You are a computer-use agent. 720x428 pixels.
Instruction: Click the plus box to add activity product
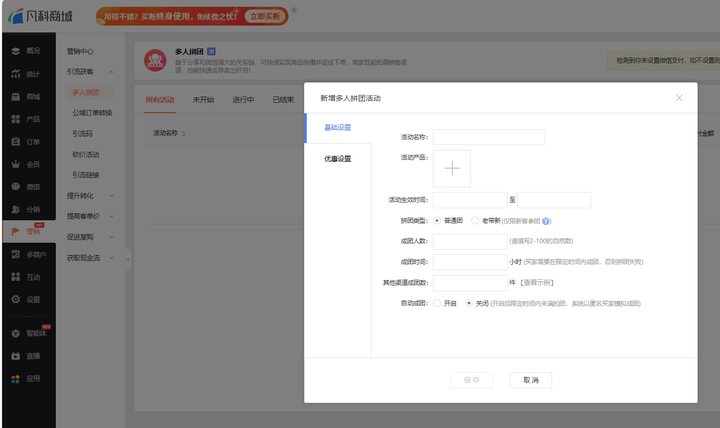tap(452, 168)
